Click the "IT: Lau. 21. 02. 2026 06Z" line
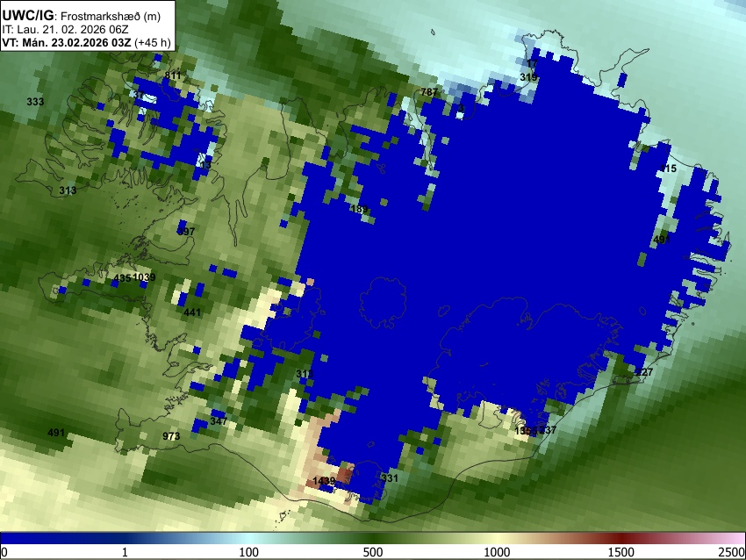The width and height of the screenshot is (746, 560). click(65, 30)
